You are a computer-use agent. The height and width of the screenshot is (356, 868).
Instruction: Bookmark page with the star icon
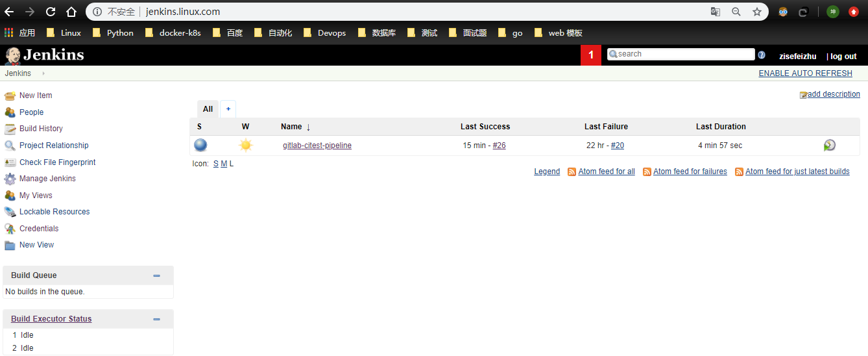(757, 12)
